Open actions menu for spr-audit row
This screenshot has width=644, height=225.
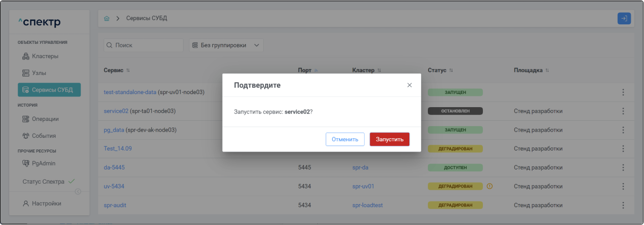[623, 206]
